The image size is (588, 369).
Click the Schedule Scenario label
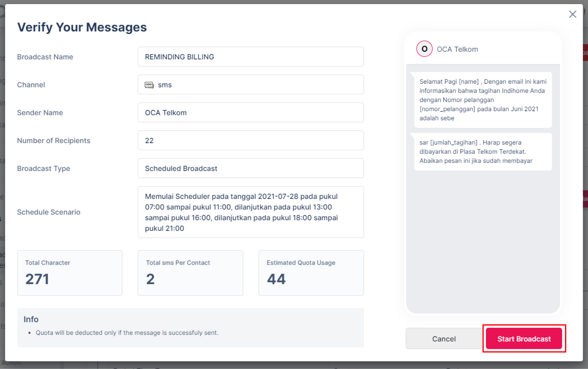coord(48,212)
